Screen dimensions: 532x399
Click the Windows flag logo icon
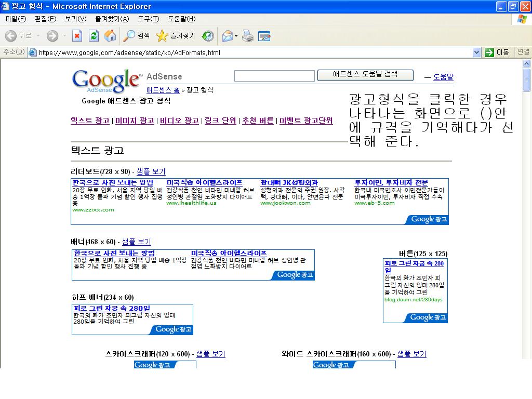click(522, 19)
